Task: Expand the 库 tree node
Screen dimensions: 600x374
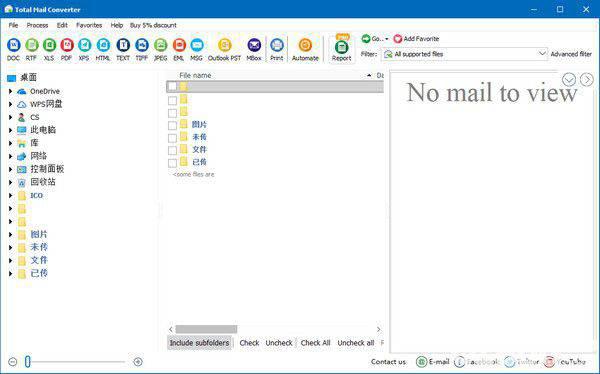Action: 11,143
